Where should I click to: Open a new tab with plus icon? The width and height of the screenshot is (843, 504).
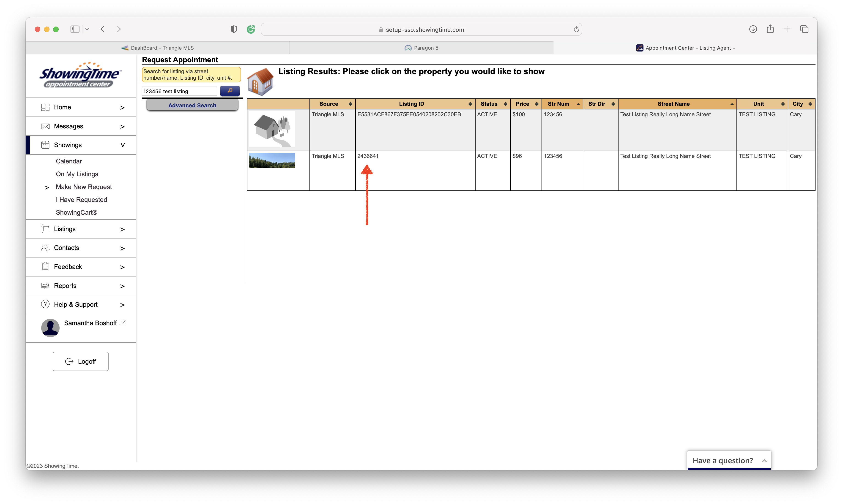pos(787,29)
